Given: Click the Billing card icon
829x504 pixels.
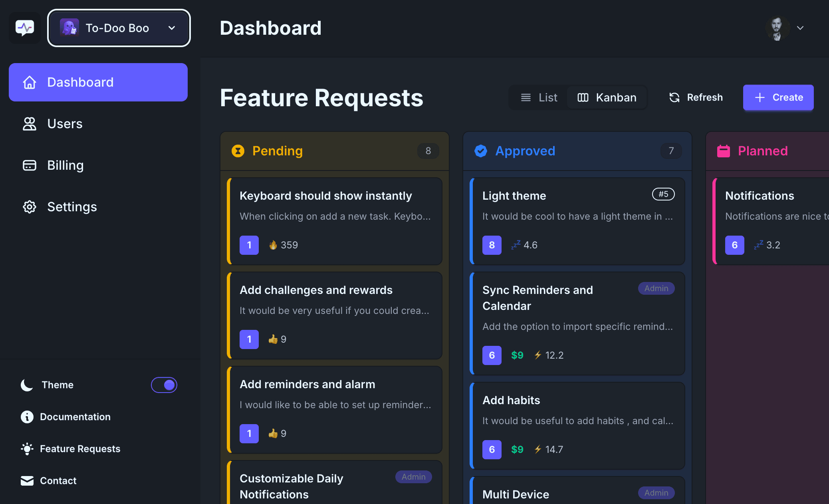Looking at the screenshot, I should pos(29,165).
